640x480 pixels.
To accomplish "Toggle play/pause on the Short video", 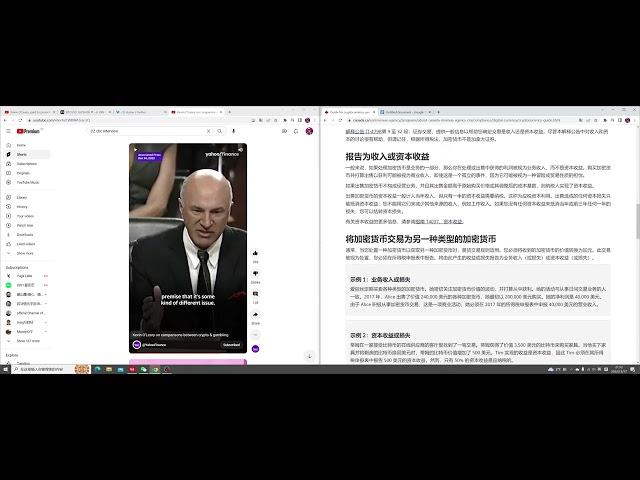I will pos(136,151).
